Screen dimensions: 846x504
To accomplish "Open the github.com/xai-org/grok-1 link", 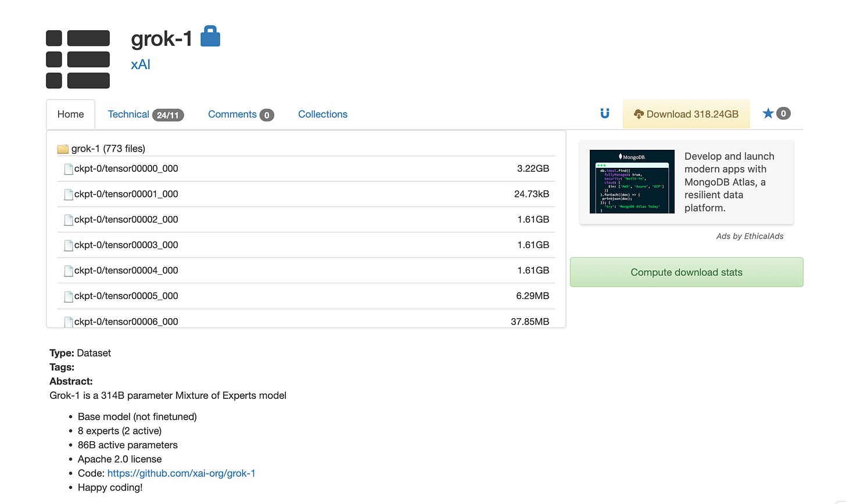I will (x=181, y=473).
